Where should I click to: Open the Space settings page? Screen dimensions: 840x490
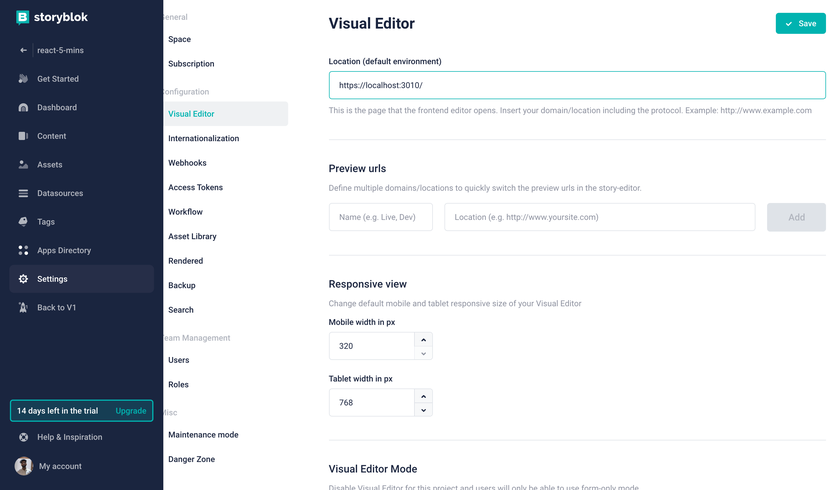(x=179, y=39)
